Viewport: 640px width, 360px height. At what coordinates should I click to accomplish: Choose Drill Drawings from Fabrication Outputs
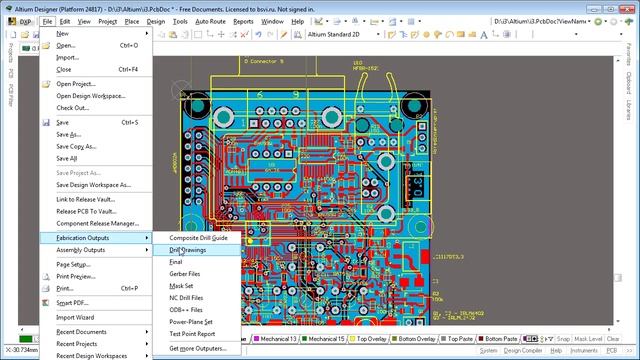pos(197,250)
